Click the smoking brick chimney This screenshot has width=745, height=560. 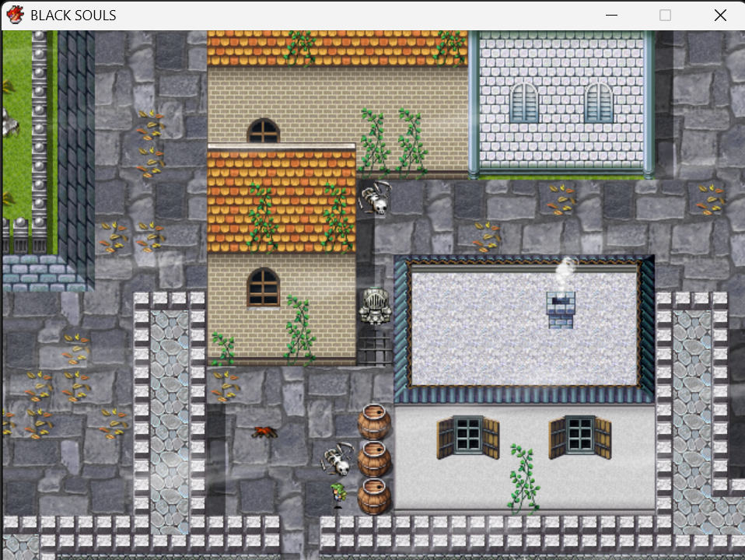(x=561, y=310)
